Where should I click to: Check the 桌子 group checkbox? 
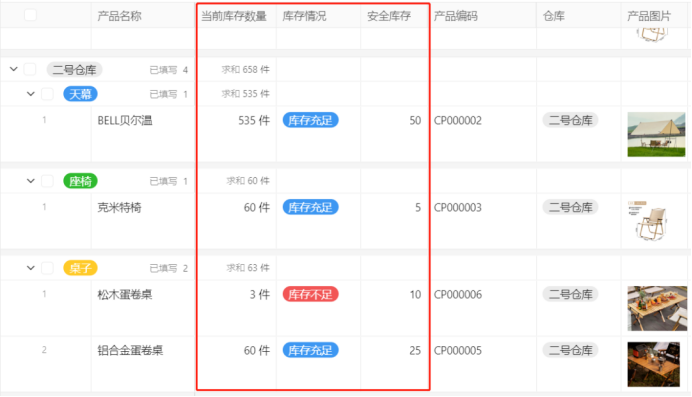(x=47, y=268)
